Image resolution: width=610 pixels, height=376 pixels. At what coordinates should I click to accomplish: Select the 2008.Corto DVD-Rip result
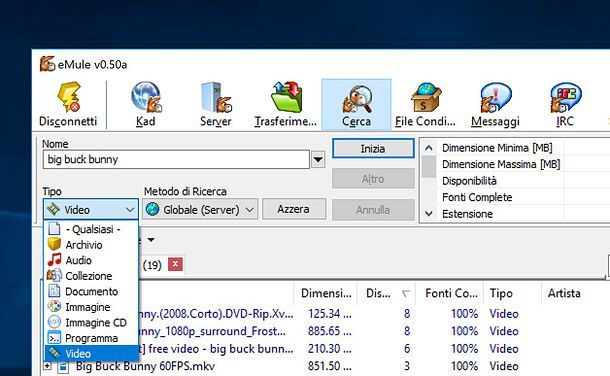(216, 314)
